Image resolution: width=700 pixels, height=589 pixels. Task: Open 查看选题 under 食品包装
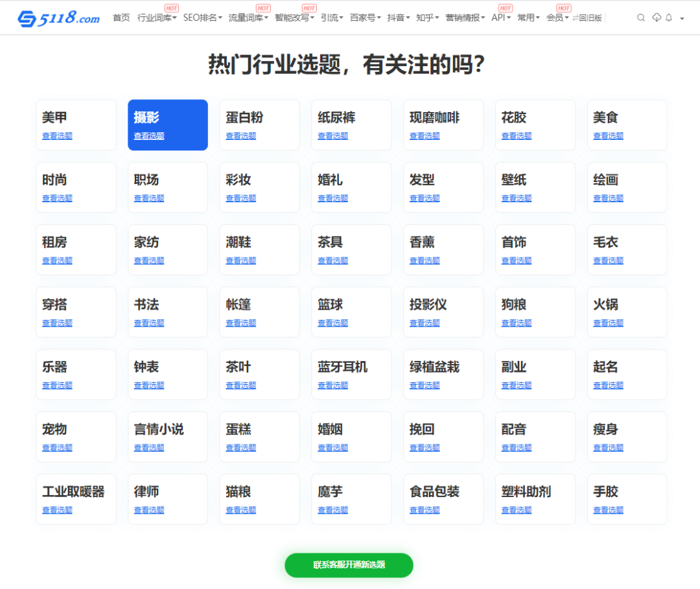click(x=425, y=510)
